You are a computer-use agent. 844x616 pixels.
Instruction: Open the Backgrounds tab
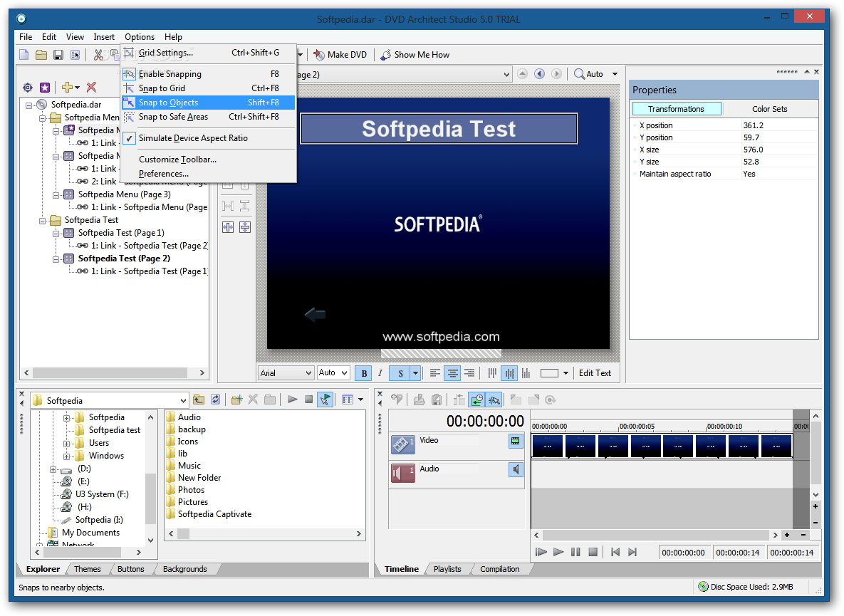pyautogui.click(x=184, y=569)
